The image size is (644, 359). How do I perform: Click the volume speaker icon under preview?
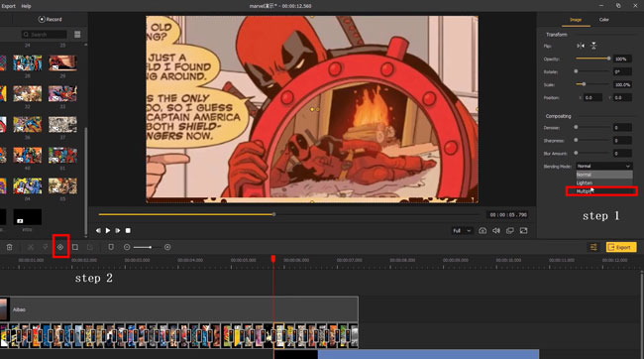tap(496, 231)
